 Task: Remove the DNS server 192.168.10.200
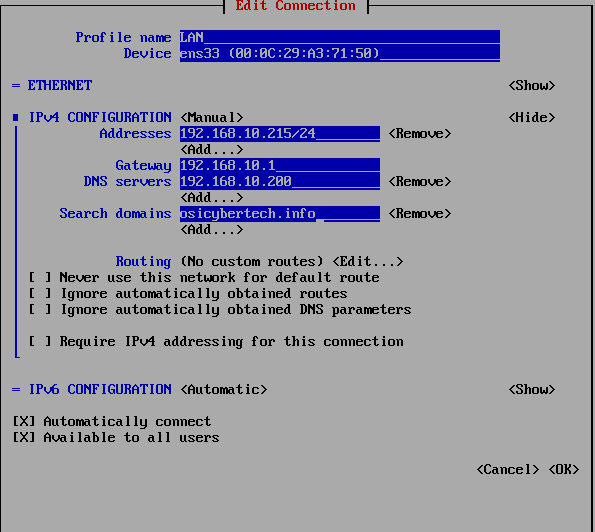pos(420,181)
